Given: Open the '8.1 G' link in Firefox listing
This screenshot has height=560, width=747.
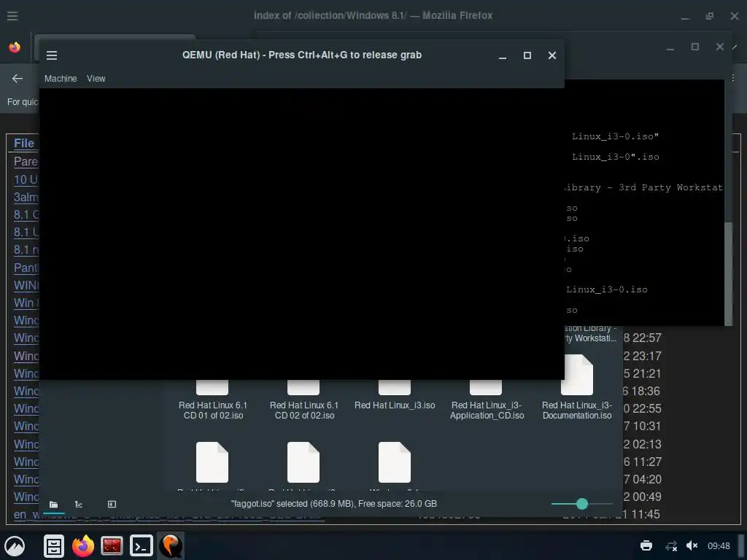Looking at the screenshot, I should (x=26, y=215).
